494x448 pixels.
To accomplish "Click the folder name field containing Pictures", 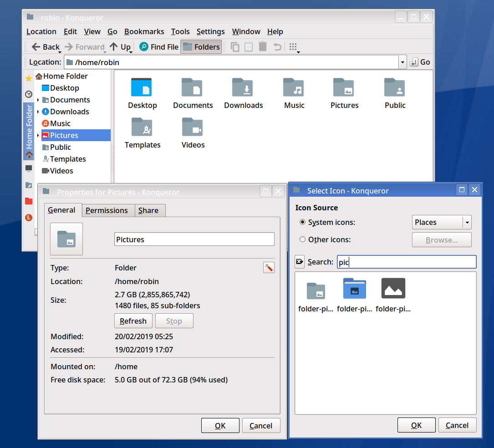I will (x=194, y=239).
